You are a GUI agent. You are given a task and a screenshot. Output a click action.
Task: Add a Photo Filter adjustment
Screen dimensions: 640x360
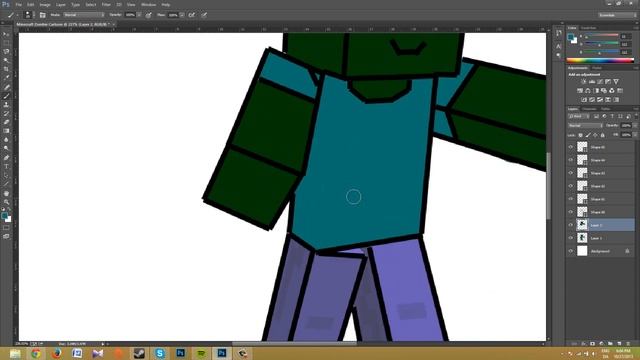point(604,91)
